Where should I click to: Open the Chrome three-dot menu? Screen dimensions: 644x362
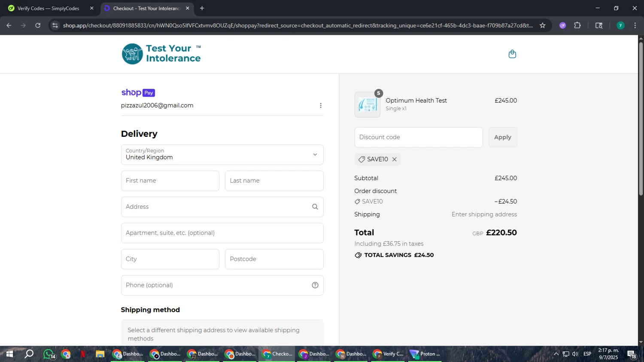pos(635,25)
